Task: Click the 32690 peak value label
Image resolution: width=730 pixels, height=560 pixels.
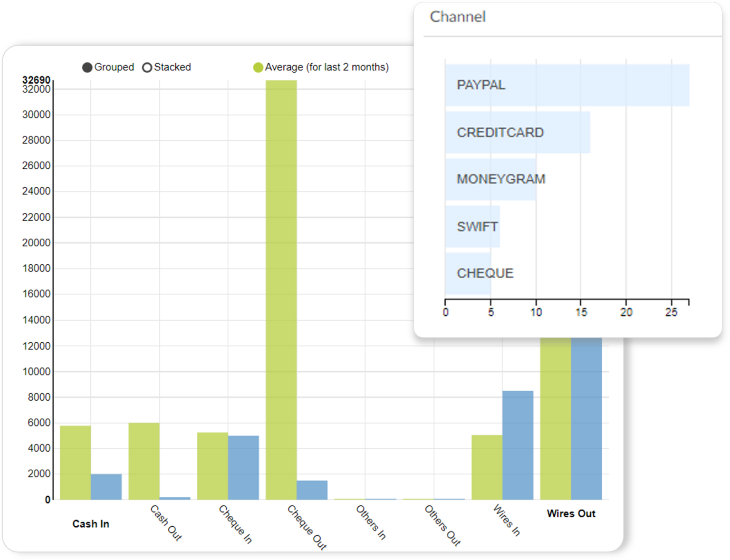Action: (x=37, y=80)
